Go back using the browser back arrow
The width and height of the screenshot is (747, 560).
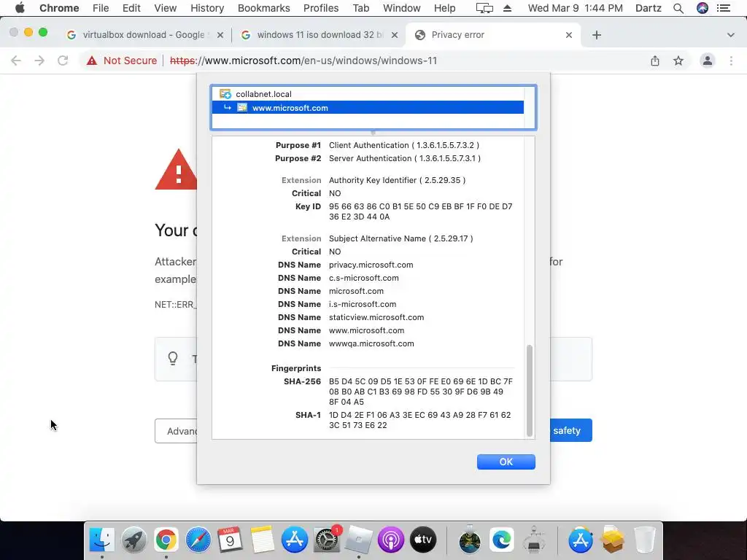(x=16, y=61)
